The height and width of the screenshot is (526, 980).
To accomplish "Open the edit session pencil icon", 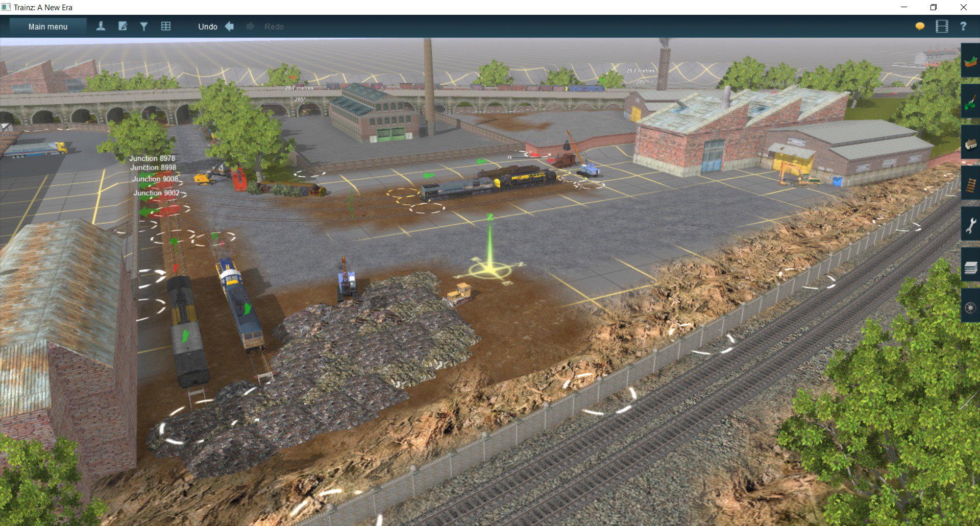I will click(122, 27).
